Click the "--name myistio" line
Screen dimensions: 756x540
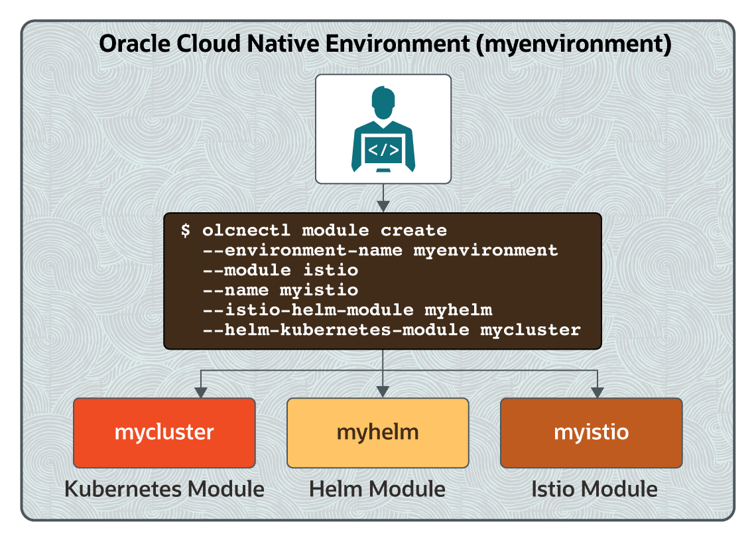point(281,291)
